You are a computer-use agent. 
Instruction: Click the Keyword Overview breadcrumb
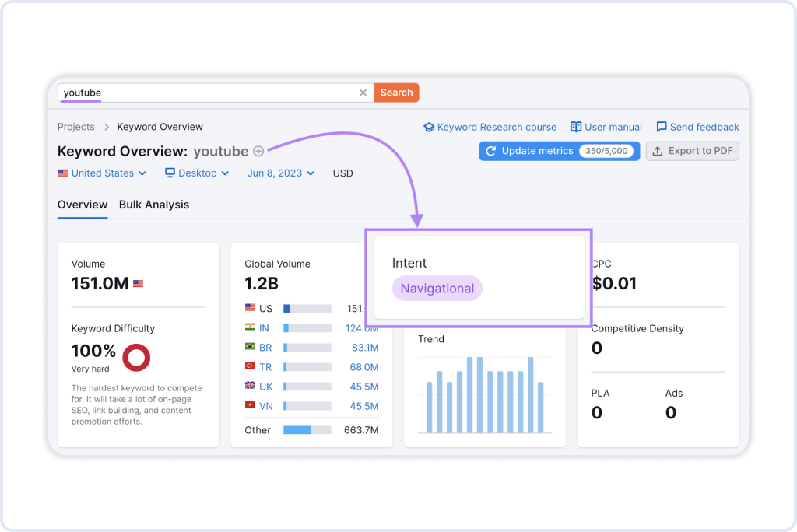point(160,127)
